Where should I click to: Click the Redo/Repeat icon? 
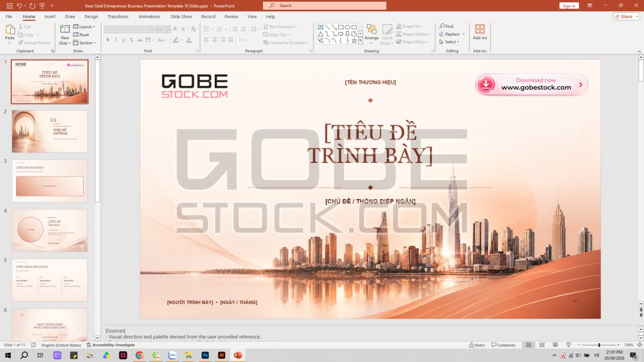pos(32,5)
